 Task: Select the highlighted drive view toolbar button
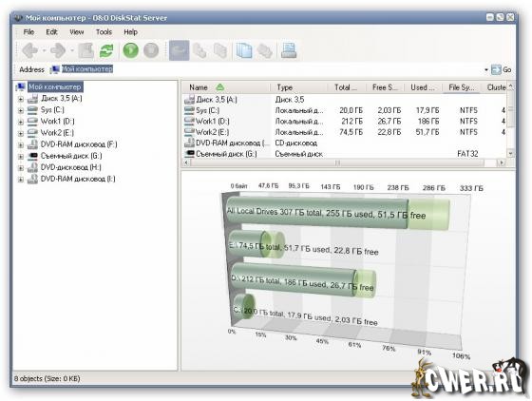point(179,50)
